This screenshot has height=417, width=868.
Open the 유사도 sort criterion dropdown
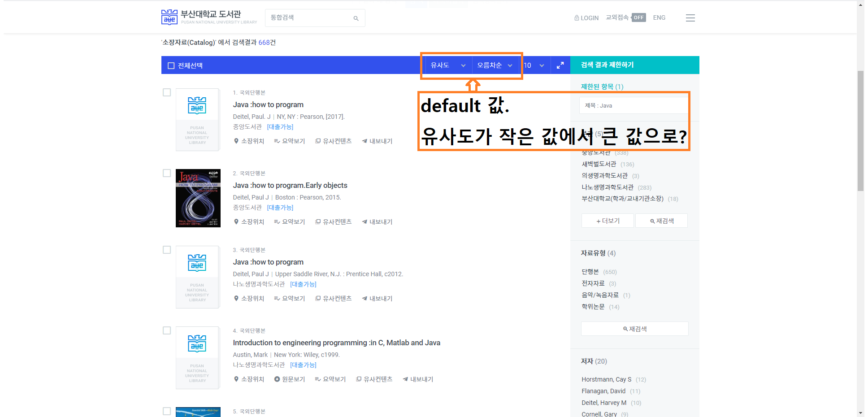coord(447,65)
